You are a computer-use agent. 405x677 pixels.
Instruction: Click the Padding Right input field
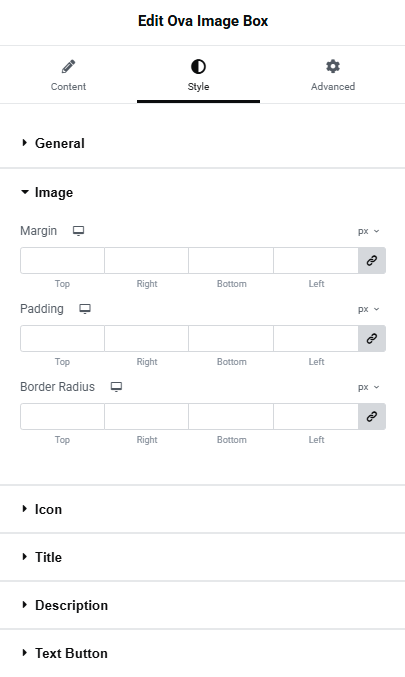pos(146,338)
